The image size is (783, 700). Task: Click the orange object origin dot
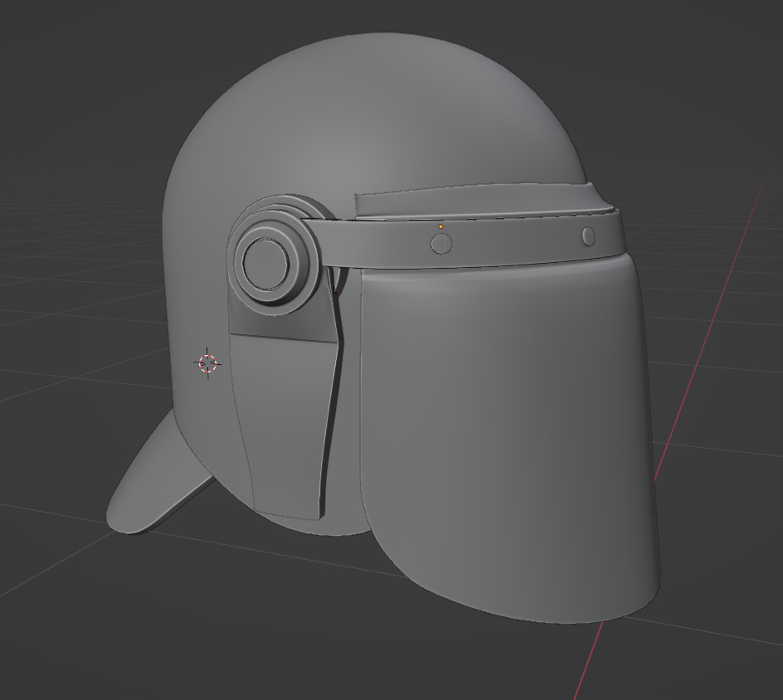point(440,226)
